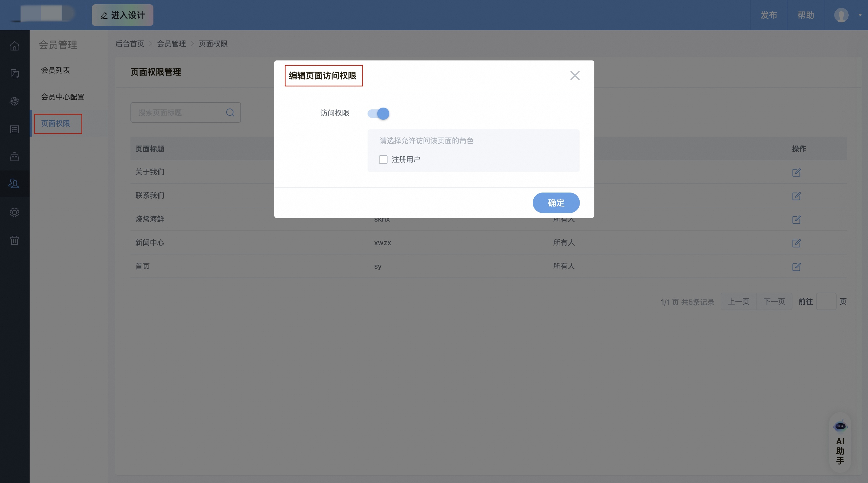The width and height of the screenshot is (868, 483).
Task: Select 会员列表 in the member menu
Action: (56, 70)
